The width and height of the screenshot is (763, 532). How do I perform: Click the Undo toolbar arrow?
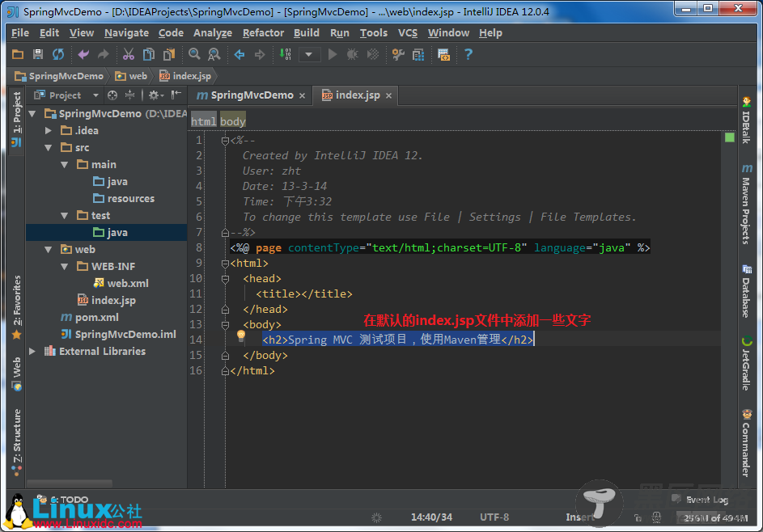pos(83,54)
